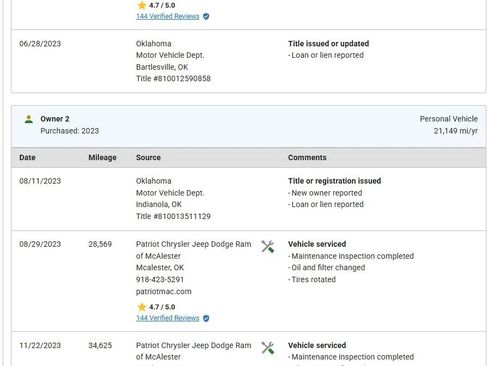
Task: Click the 28,569 mileage entry
Action: tap(100, 244)
